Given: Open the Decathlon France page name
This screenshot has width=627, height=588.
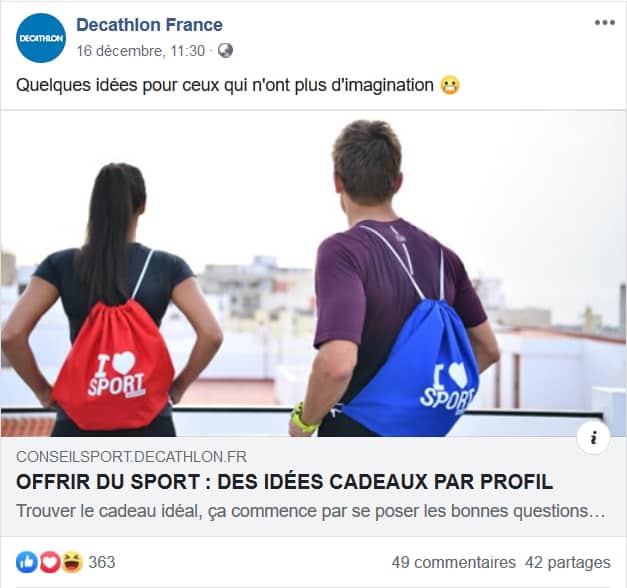Looking at the screenshot, I should pyautogui.click(x=149, y=25).
